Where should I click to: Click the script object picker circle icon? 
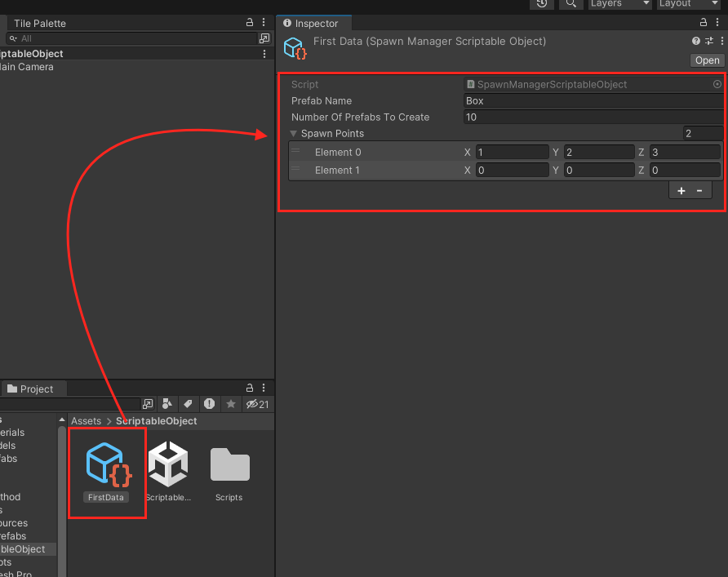point(717,84)
